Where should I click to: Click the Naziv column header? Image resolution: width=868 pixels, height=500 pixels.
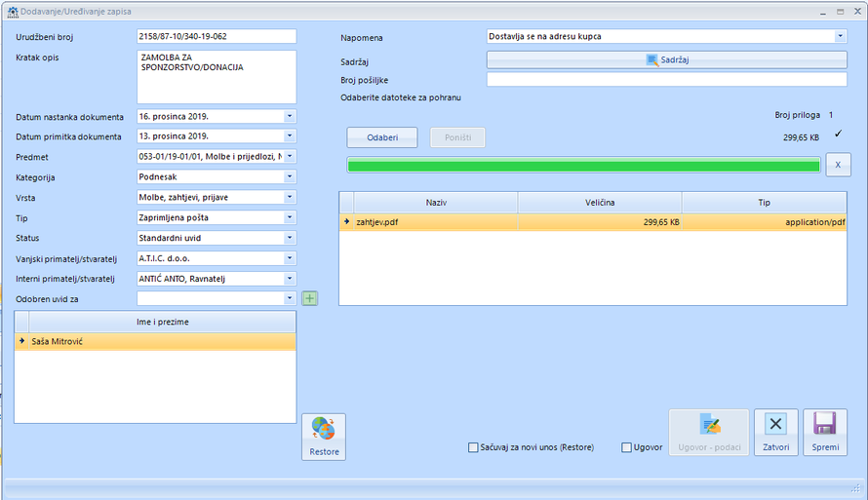coord(435,203)
